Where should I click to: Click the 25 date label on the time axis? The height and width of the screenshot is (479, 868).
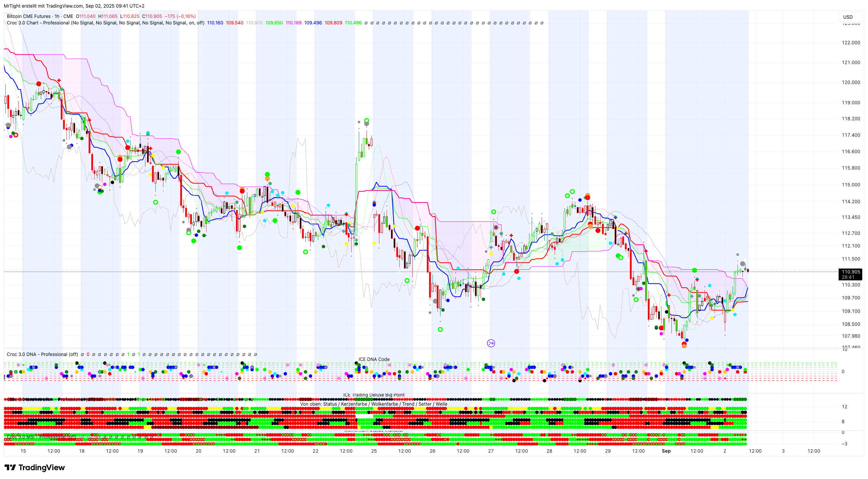pyautogui.click(x=374, y=451)
